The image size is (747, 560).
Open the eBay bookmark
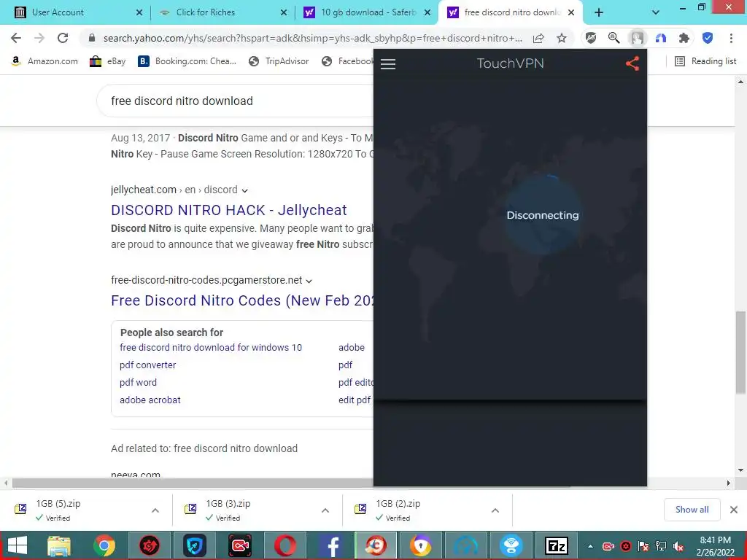(x=108, y=61)
